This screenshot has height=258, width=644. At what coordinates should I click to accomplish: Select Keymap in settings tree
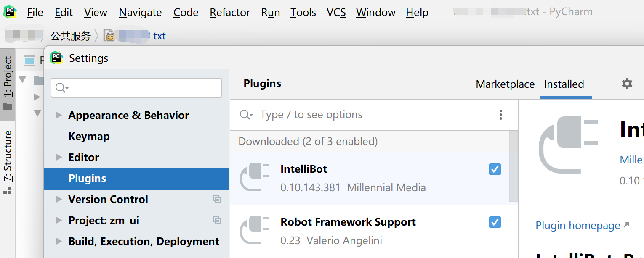[89, 137]
